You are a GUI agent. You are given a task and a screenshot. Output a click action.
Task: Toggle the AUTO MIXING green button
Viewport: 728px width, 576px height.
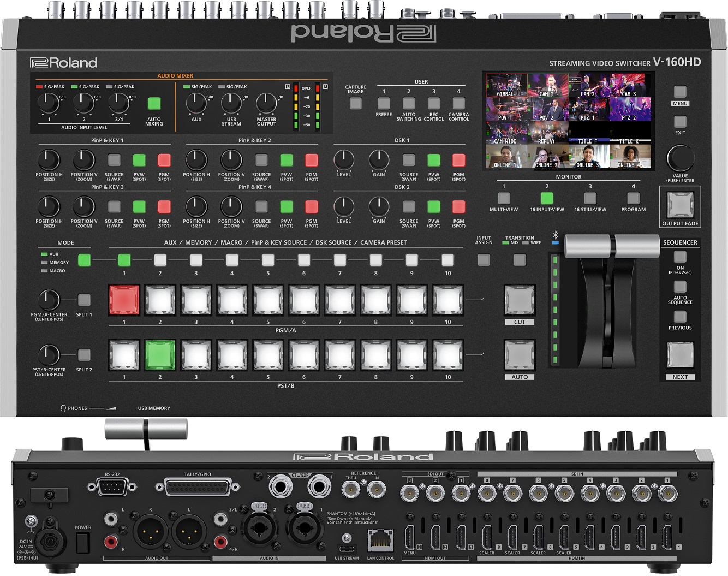[154, 104]
